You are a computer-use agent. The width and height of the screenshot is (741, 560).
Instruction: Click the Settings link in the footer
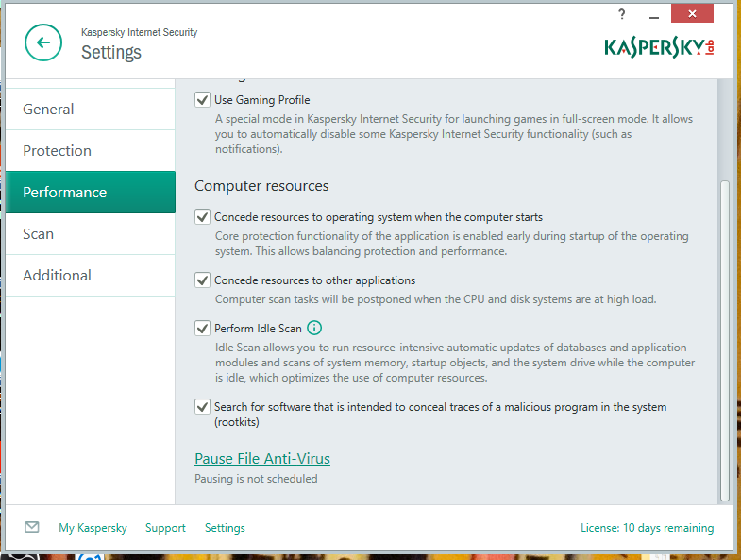pyautogui.click(x=225, y=528)
